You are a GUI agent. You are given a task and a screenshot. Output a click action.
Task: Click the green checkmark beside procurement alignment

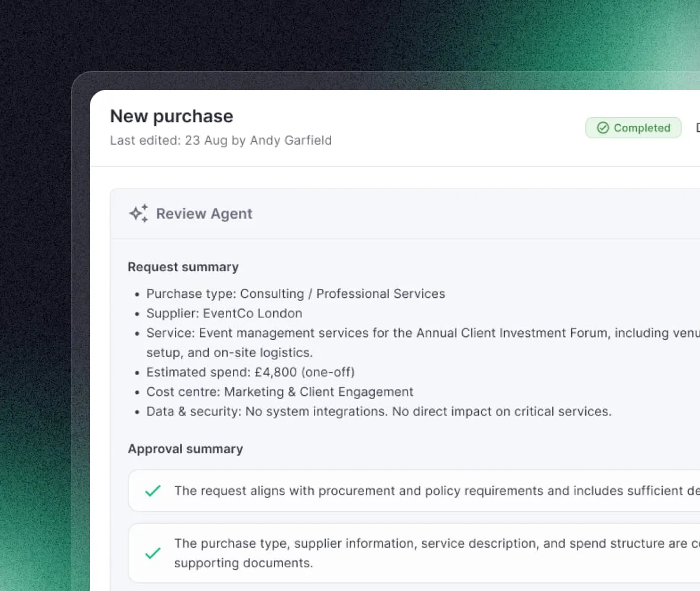pos(153,491)
